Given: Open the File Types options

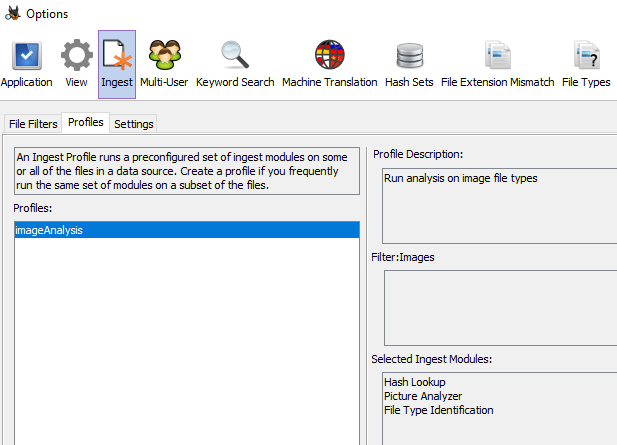Looking at the screenshot, I should [586, 64].
